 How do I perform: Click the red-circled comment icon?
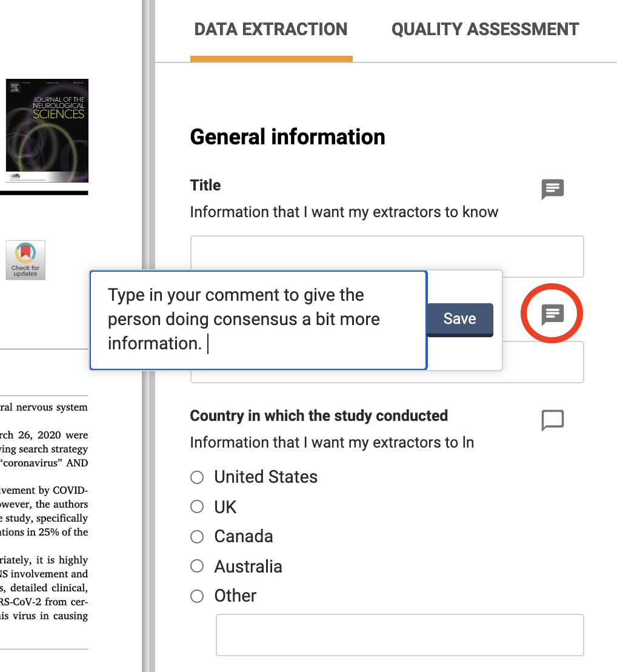click(x=552, y=314)
